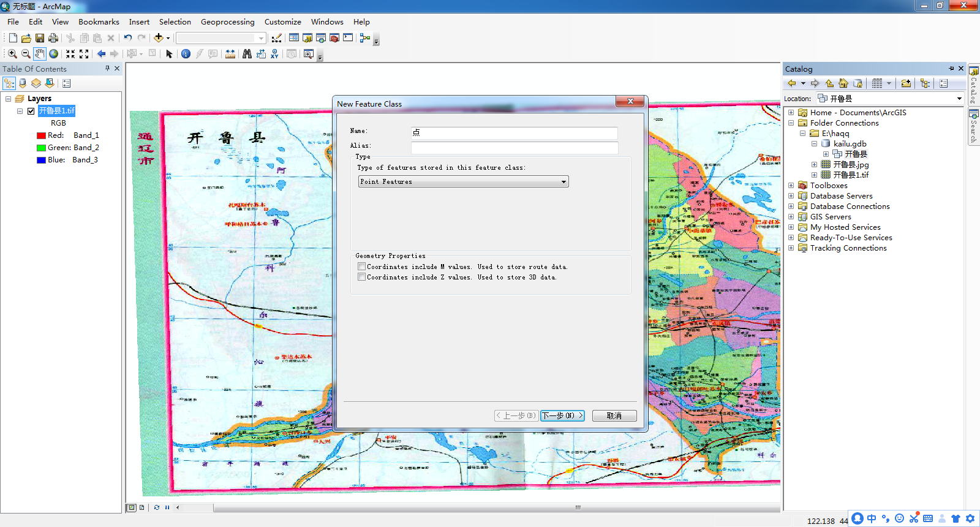This screenshot has height=527, width=980.
Task: Collapse the kailu.gdb tree node
Action: coord(814,144)
